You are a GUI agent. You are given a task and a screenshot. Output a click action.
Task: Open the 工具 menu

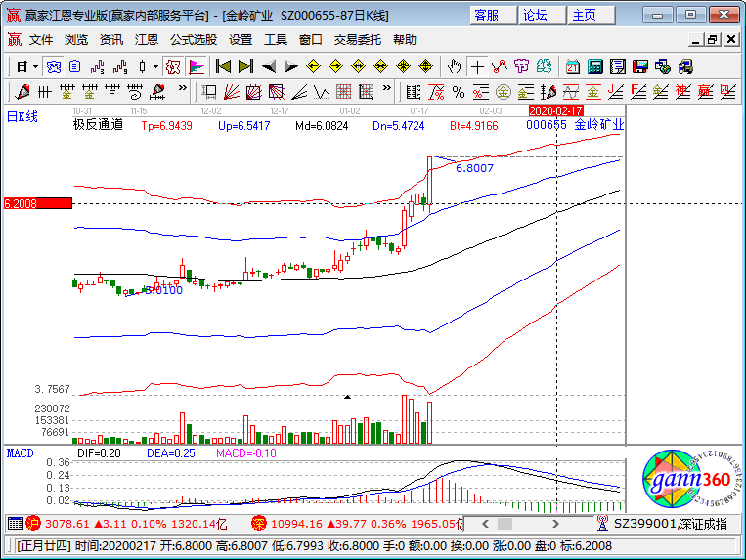pos(276,40)
